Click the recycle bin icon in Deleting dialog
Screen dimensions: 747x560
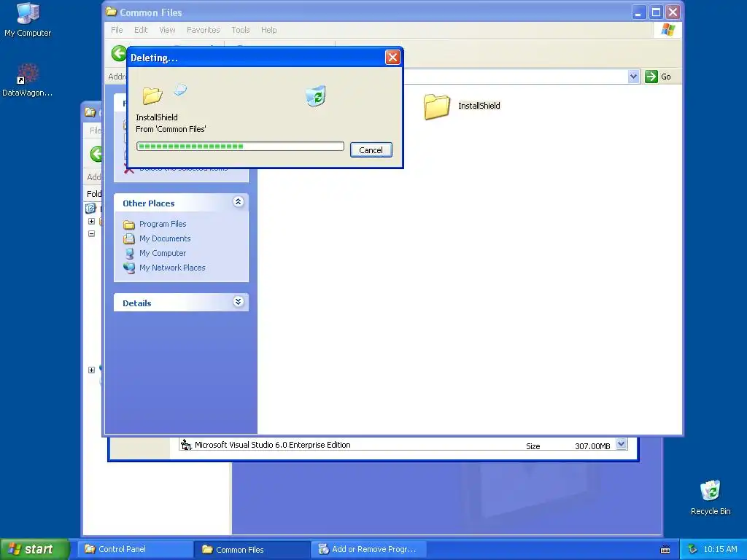coord(315,96)
